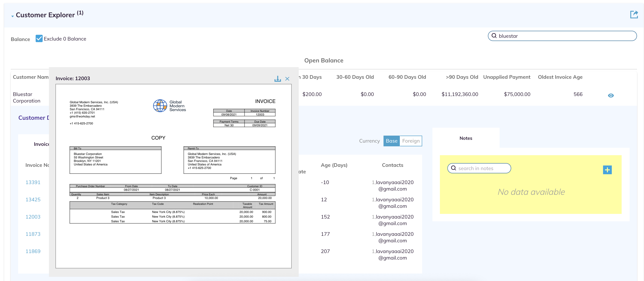The image size is (644, 281).
Task: Close the invoice 12003 preview
Action: click(x=288, y=79)
